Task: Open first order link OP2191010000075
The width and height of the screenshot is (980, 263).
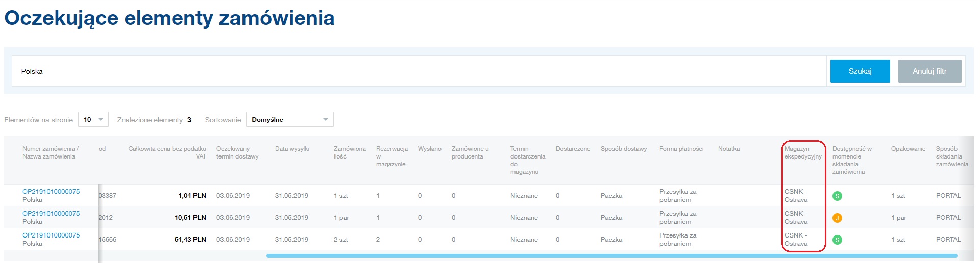Action: point(51,192)
